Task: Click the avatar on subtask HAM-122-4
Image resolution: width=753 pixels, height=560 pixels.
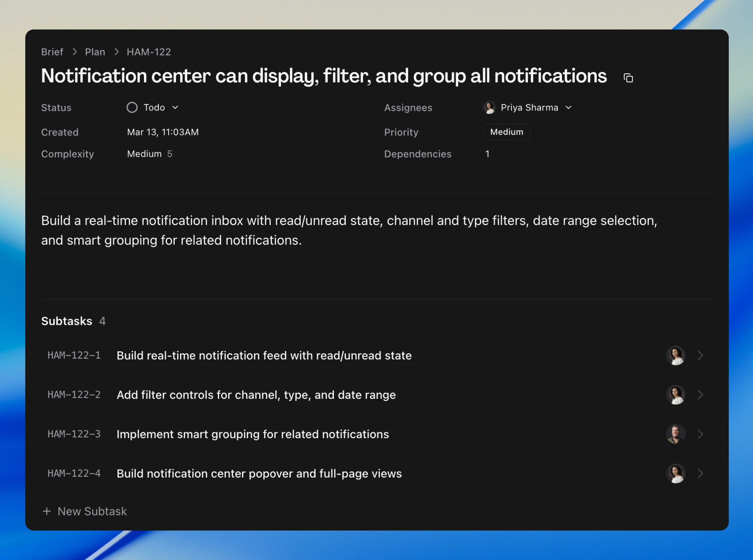Action: coord(675,473)
